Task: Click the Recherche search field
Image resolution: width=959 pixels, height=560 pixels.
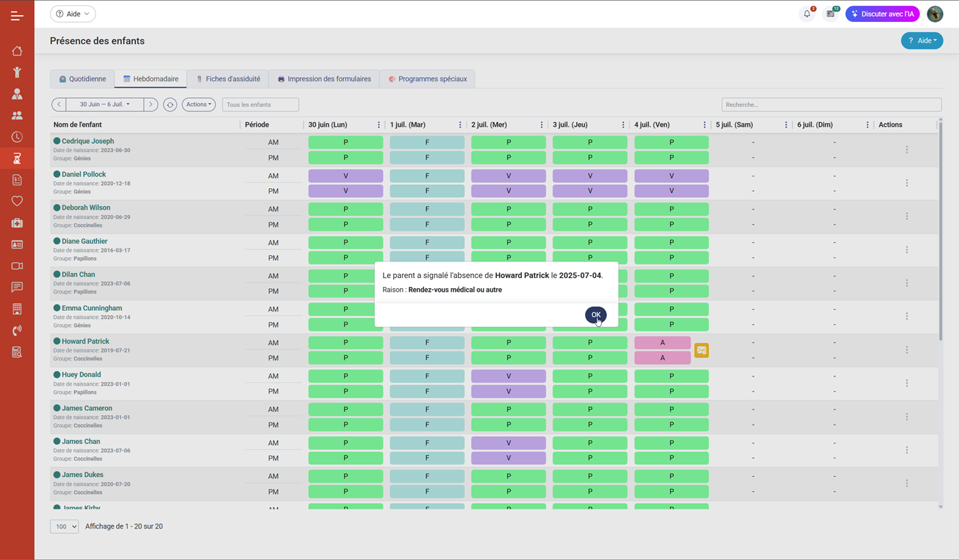Action: [831, 105]
